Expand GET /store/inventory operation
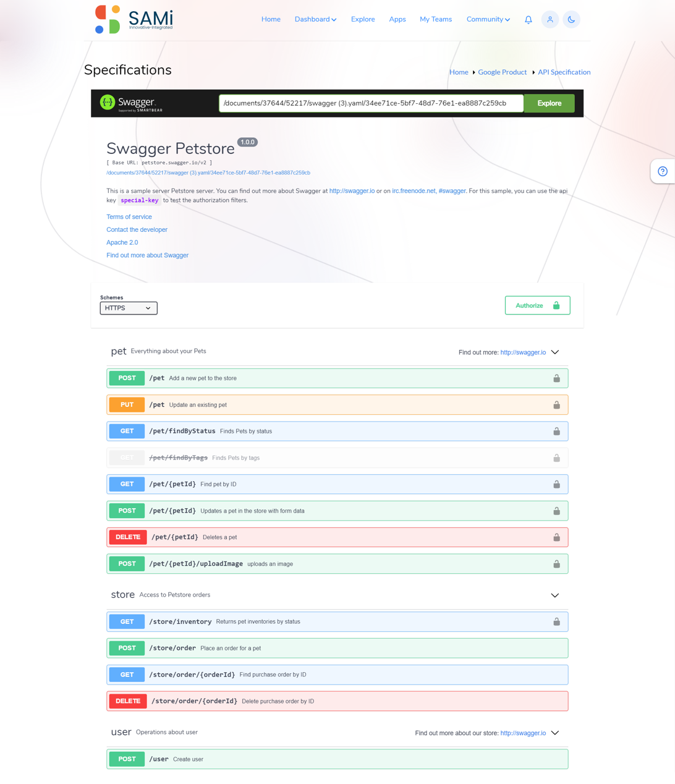Image resolution: width=675 pixels, height=784 pixels. click(x=337, y=621)
